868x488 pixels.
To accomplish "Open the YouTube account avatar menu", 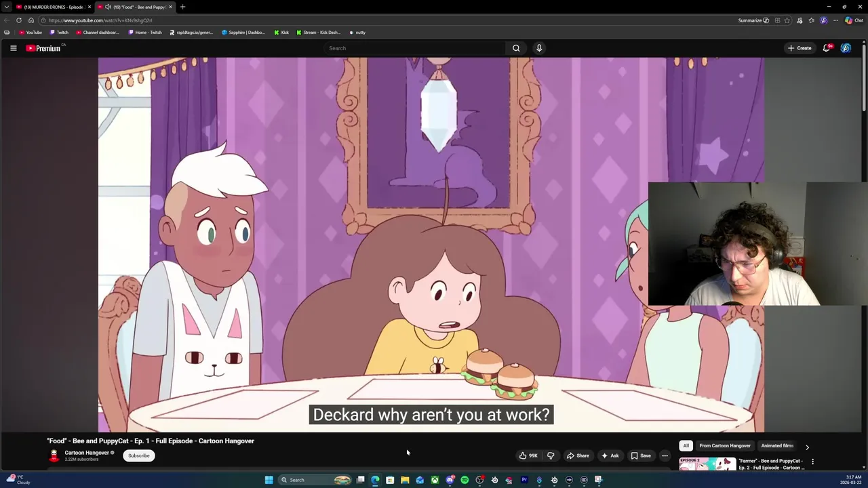I will tap(846, 48).
